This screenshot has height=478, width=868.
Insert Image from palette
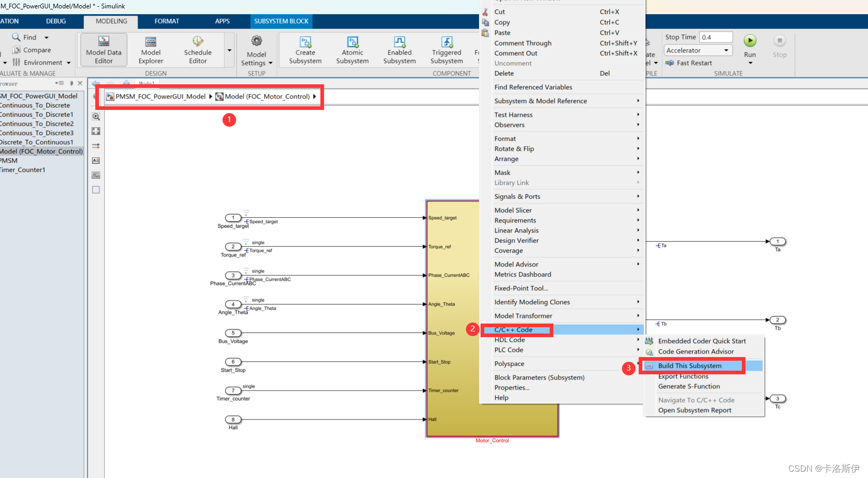click(x=96, y=175)
